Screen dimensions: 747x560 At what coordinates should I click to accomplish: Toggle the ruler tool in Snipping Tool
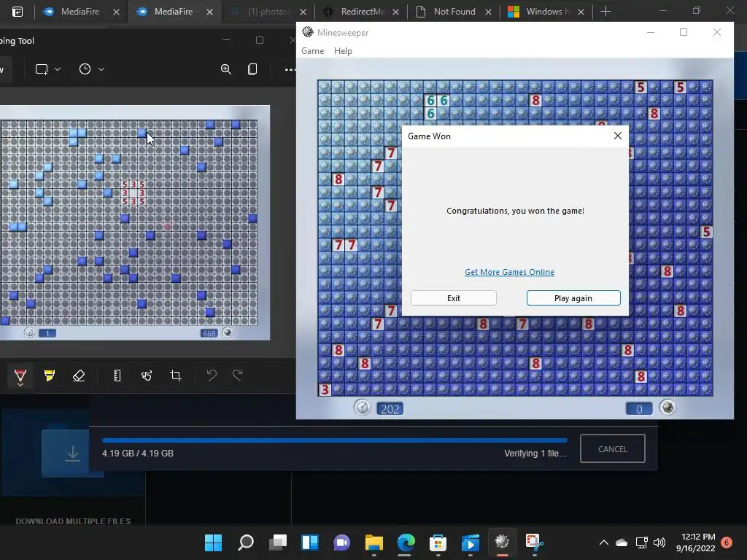click(x=117, y=376)
